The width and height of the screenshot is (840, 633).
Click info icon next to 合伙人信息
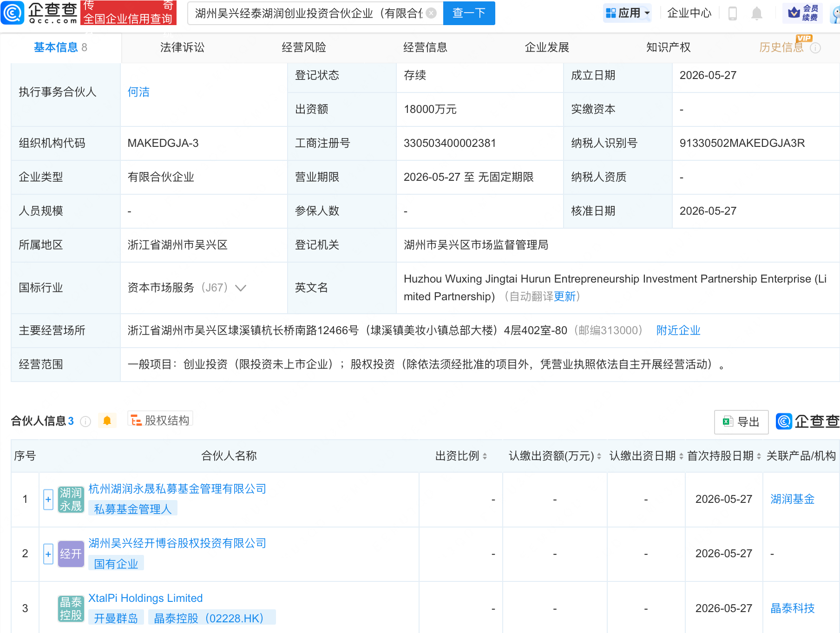click(85, 422)
